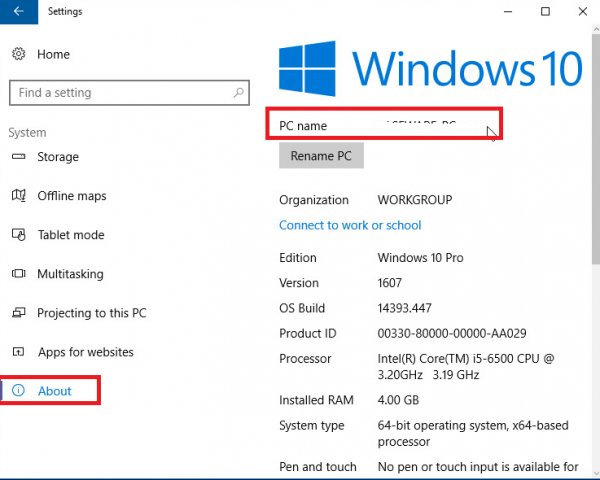Viewport: 600px width, 480px height.
Task: Click the Intel Core i5-6500 processor value
Action: [x=466, y=366]
